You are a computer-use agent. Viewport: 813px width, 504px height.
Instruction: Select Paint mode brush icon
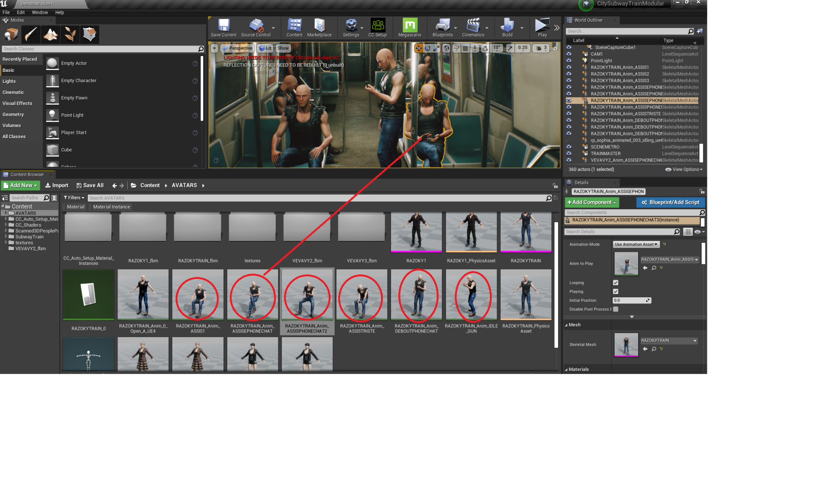pyautogui.click(x=31, y=34)
